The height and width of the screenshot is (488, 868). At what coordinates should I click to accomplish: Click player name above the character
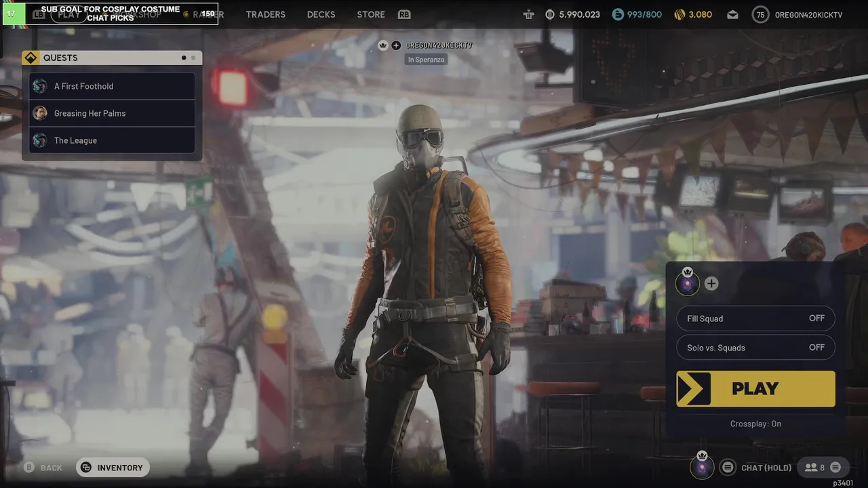(439, 45)
